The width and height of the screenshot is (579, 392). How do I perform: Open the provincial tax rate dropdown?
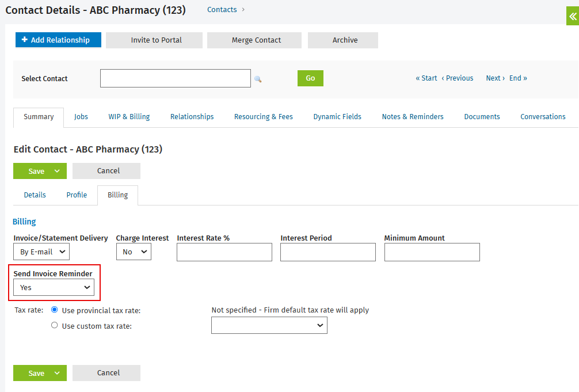tap(269, 325)
